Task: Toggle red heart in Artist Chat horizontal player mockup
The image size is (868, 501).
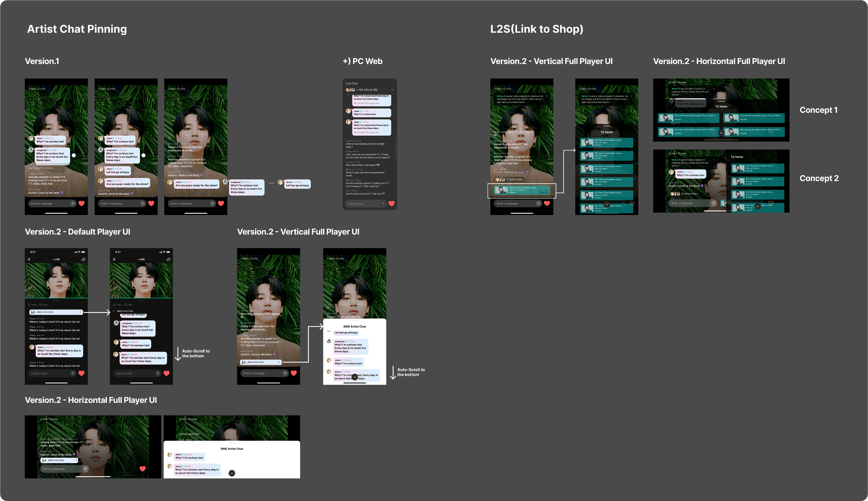Action: point(143,469)
